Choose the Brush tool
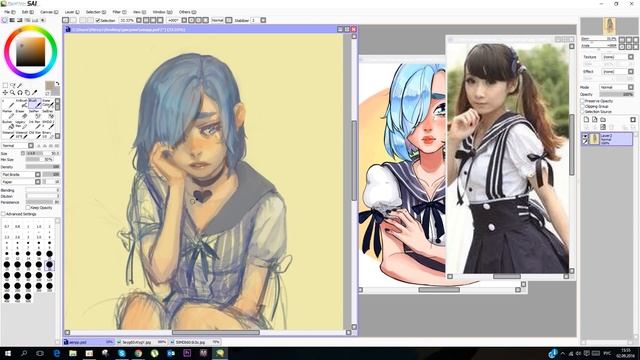Screen dimensions: 640x360 click(x=35, y=104)
